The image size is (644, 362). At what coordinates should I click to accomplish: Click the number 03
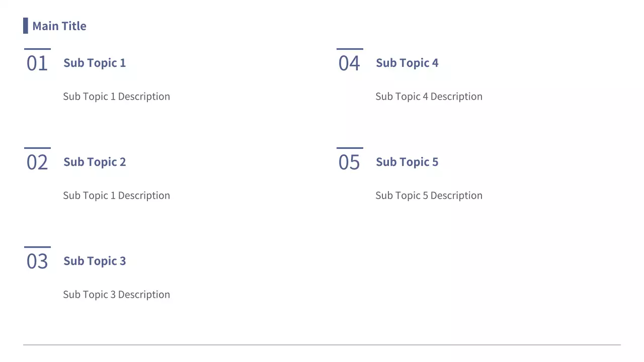click(x=37, y=261)
